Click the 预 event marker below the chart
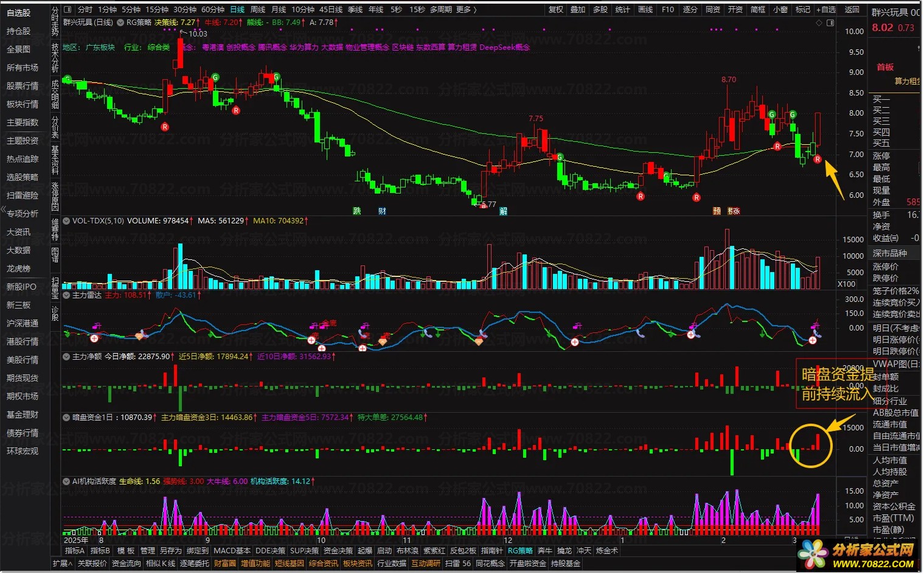 717,211
